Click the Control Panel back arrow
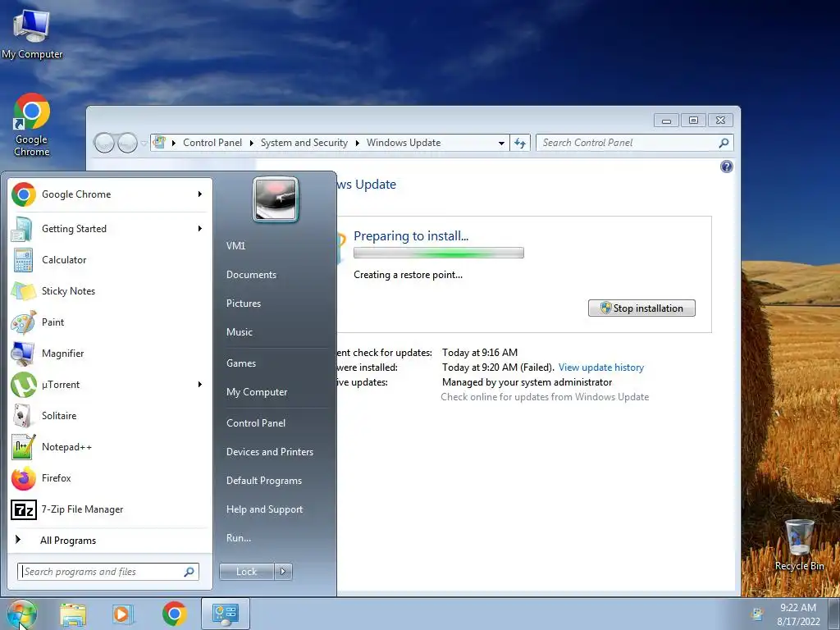Image resolution: width=840 pixels, height=630 pixels. (104, 143)
